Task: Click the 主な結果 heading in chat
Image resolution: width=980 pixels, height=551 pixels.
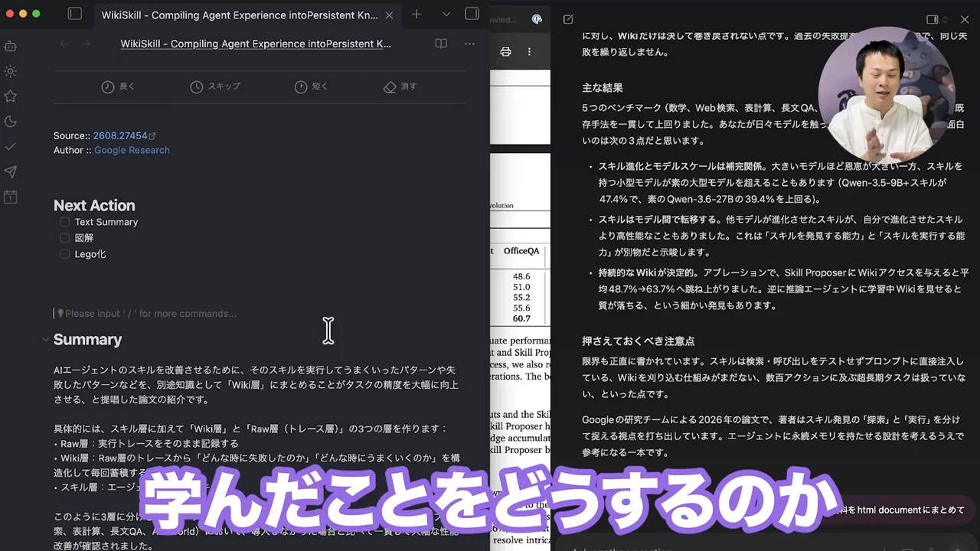Action: click(x=603, y=88)
